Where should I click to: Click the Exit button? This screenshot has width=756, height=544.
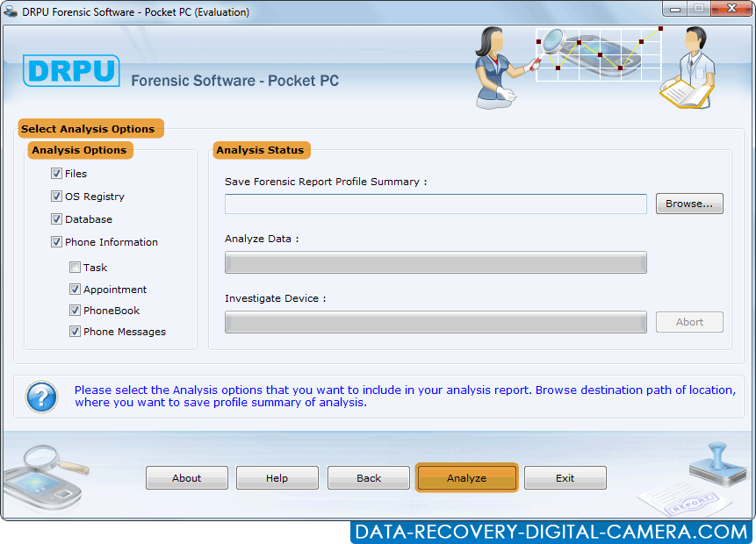click(x=565, y=478)
